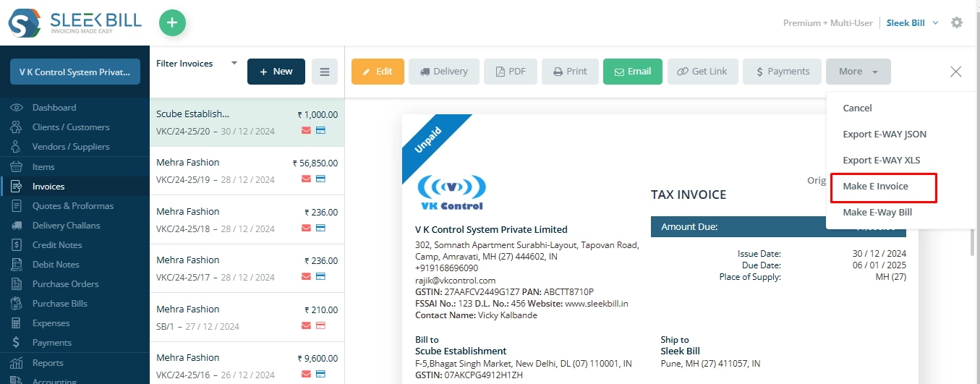The image size is (980, 384).
Task: Toggle the More dropdown button
Action: pyautogui.click(x=858, y=72)
